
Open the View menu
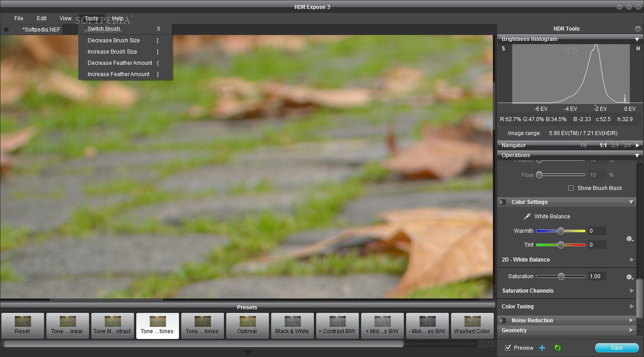click(66, 18)
